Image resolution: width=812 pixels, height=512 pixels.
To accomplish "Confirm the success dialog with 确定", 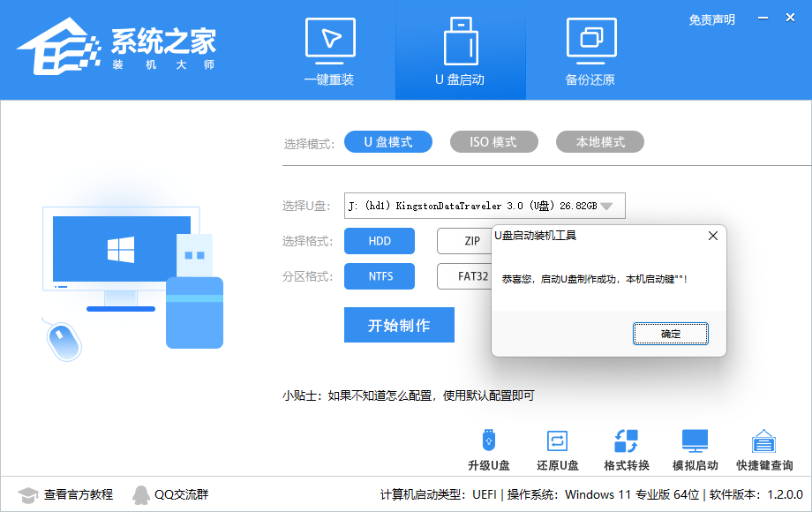I will (x=670, y=334).
